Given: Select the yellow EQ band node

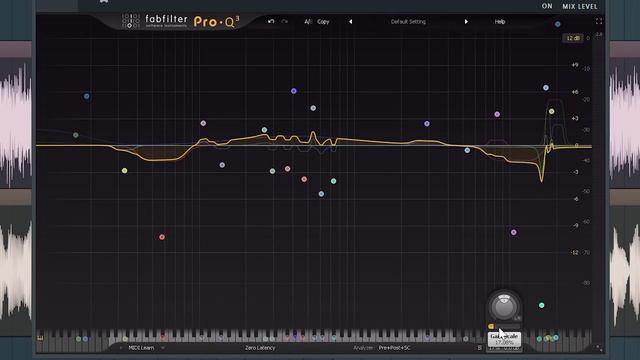Looking at the screenshot, I should click(x=124, y=171).
